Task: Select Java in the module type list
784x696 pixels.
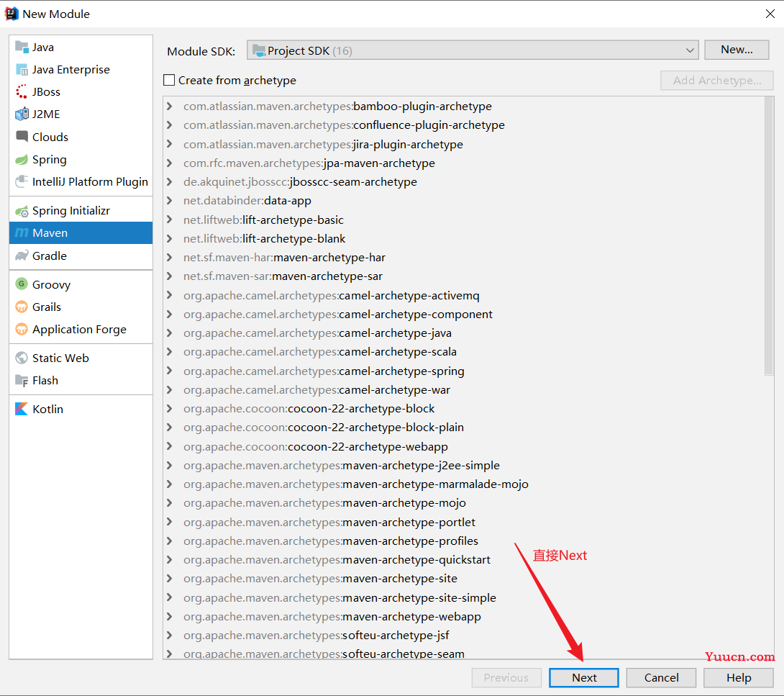Action: coord(81,47)
